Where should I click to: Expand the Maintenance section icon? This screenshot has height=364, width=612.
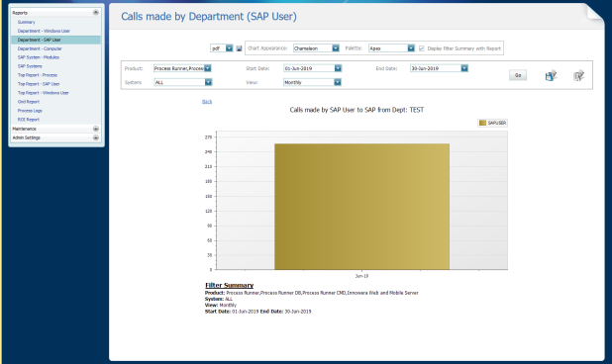96,129
